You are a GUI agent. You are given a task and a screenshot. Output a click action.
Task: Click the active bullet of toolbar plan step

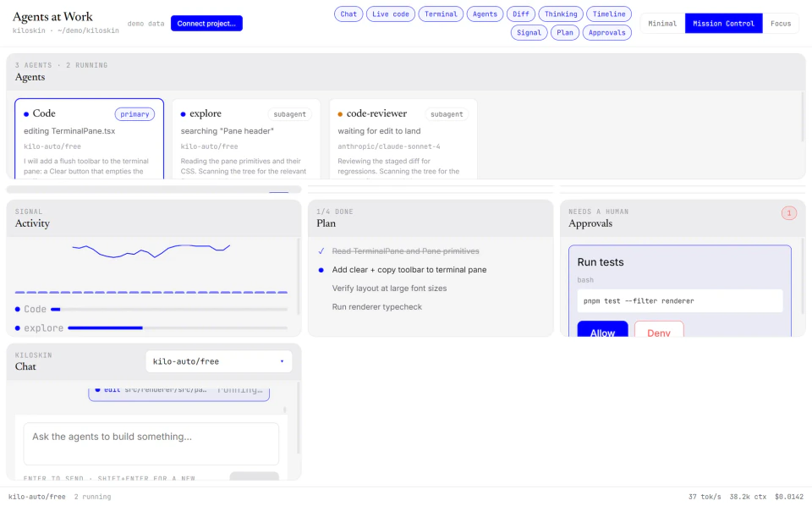tap(321, 270)
